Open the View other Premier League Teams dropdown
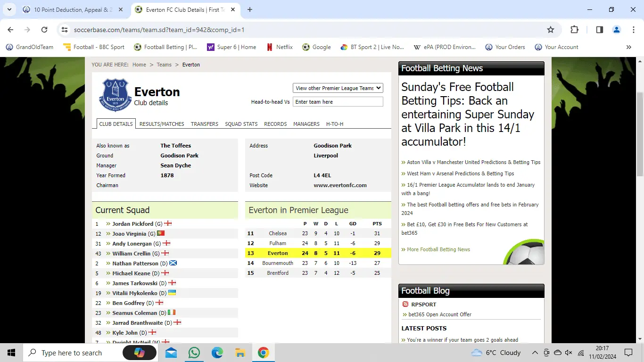 coord(338,88)
